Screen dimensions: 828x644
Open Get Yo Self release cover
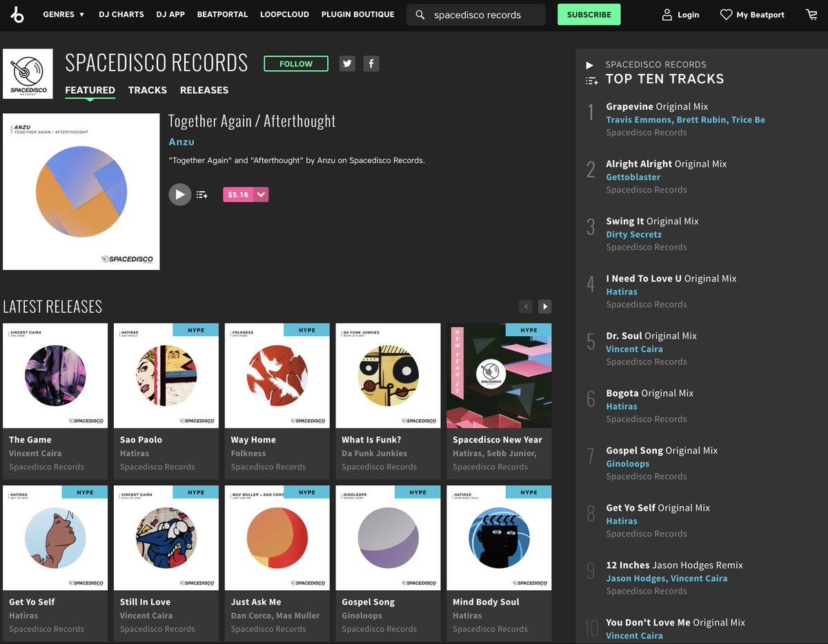coord(55,538)
